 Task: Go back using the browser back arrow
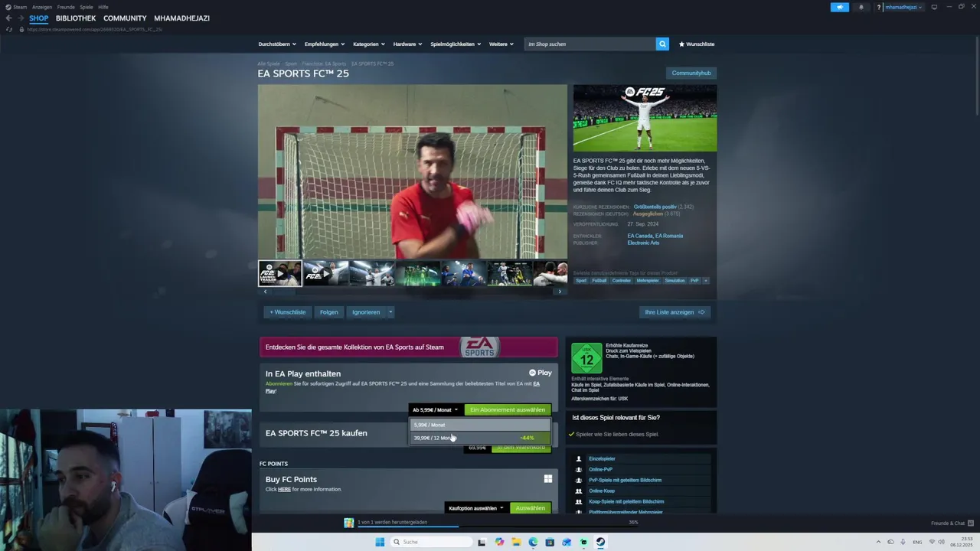coord(8,18)
